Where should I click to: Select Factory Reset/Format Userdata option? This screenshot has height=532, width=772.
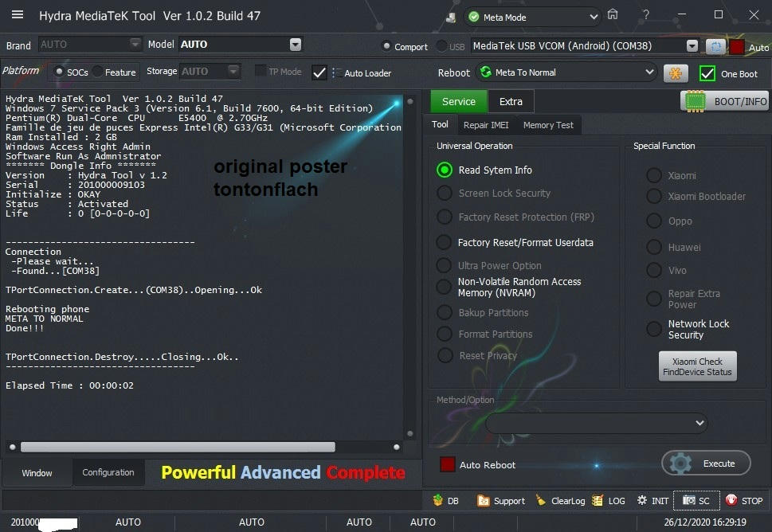pos(444,242)
